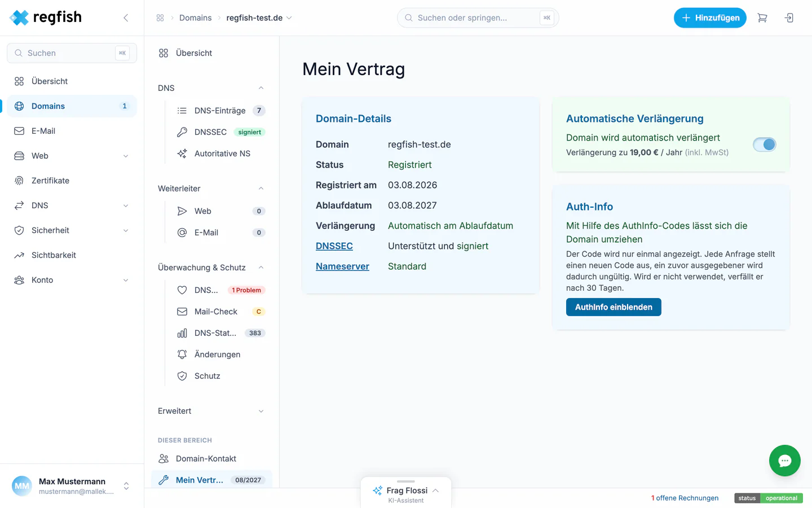Click the 383 badge for DNS-Stat
Screen dimensions: 812x508
point(255,333)
